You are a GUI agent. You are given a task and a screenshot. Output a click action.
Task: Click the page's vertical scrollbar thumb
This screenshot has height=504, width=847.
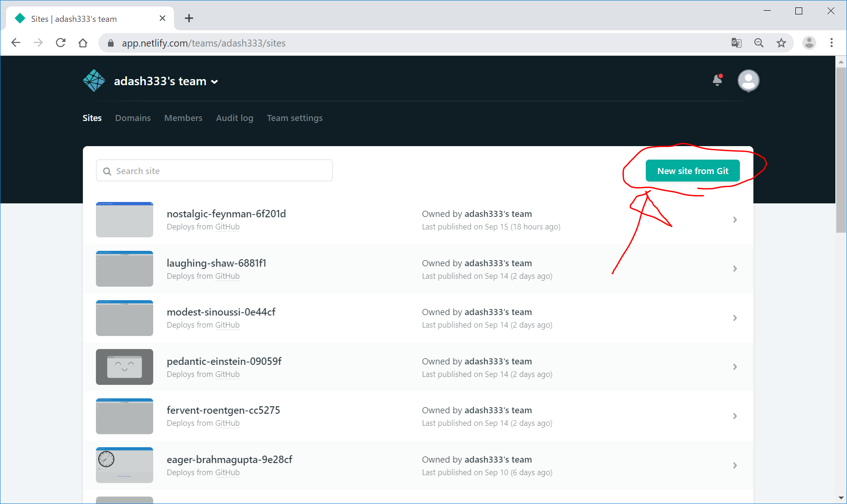[841, 149]
